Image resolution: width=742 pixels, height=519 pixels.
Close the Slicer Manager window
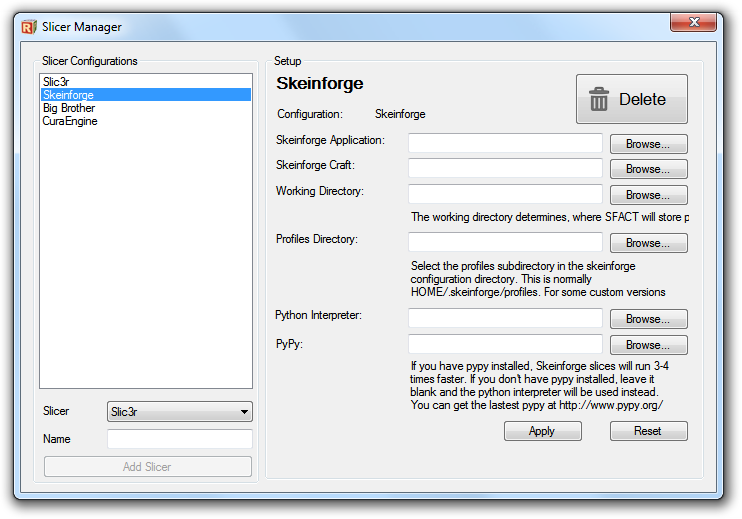pos(695,24)
